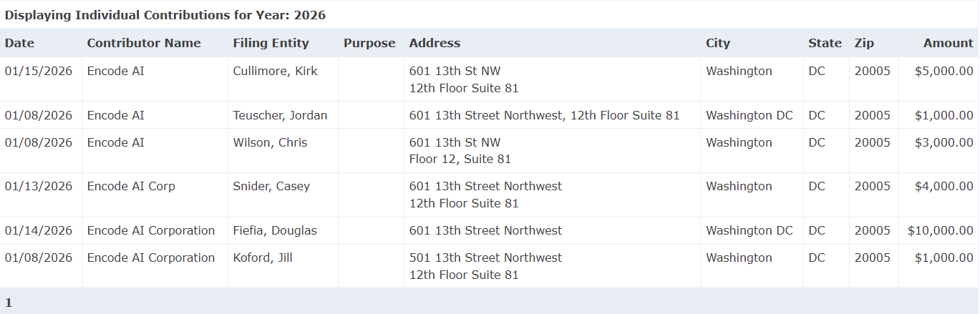Sort by the Address column header

click(435, 43)
